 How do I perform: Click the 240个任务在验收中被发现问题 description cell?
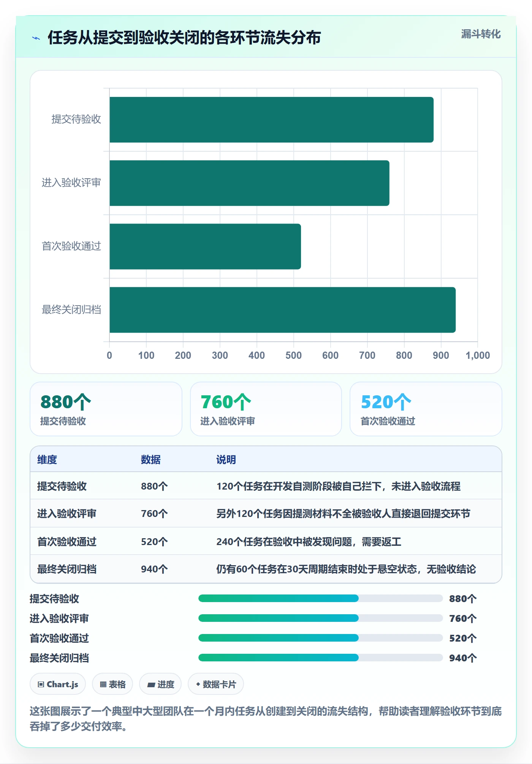point(309,542)
